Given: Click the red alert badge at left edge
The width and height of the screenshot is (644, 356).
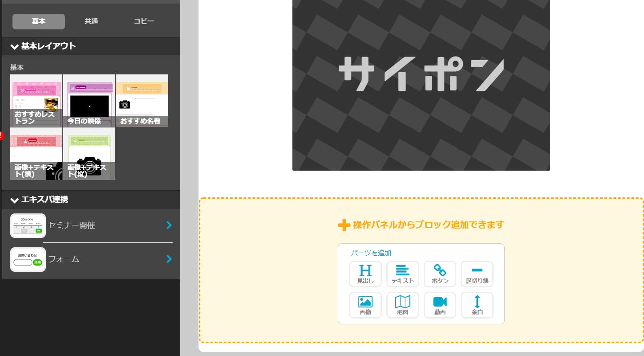Looking at the screenshot, I should tap(1, 135).
